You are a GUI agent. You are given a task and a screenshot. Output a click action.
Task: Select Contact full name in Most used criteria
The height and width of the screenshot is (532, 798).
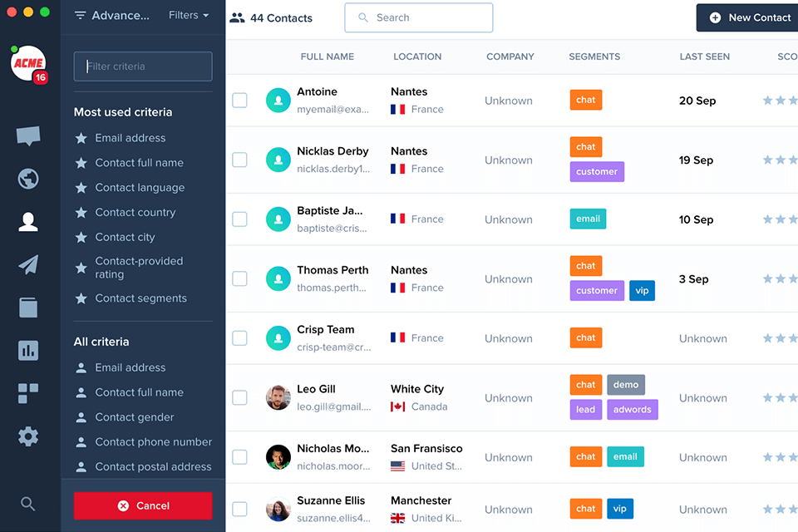[x=139, y=163]
